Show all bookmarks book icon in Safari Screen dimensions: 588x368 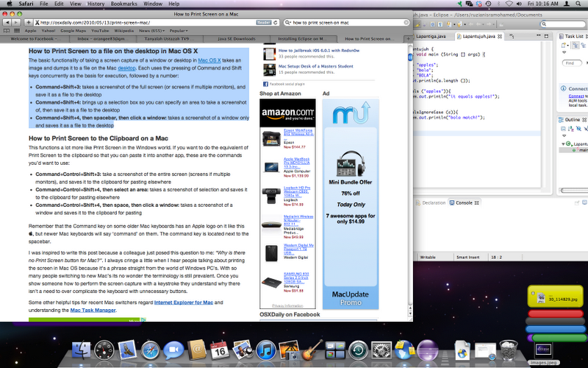7,31
